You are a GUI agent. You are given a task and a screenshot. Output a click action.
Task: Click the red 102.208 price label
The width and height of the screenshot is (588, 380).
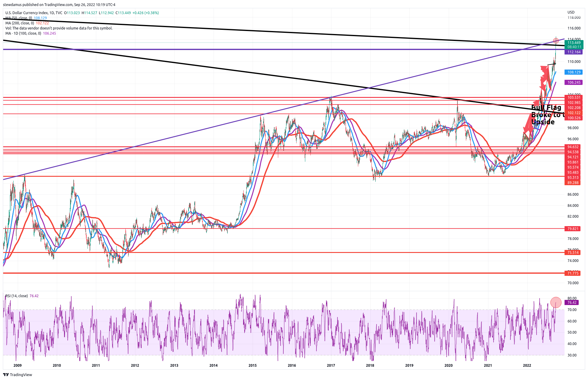574,108
